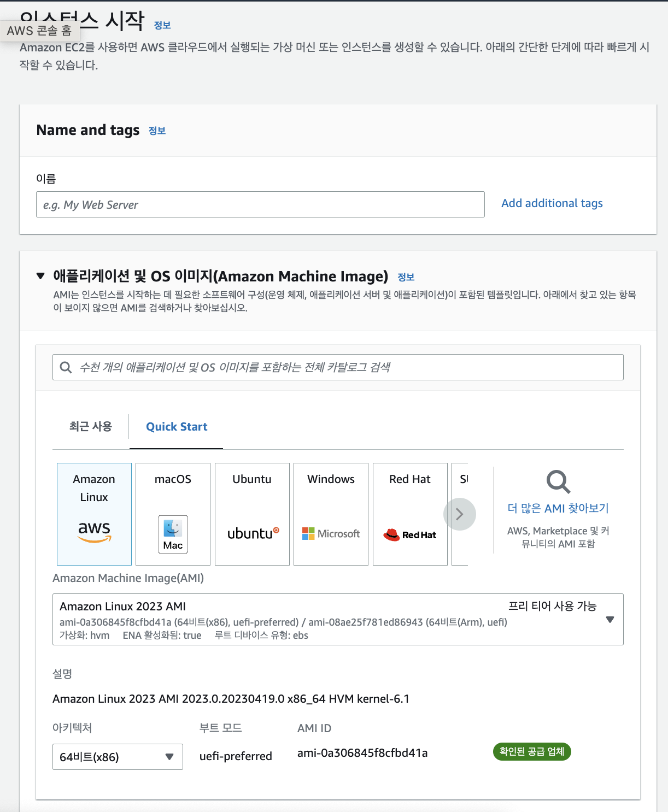
Task: Click 프리 티어 사용 가능 label
Action: coord(552,606)
